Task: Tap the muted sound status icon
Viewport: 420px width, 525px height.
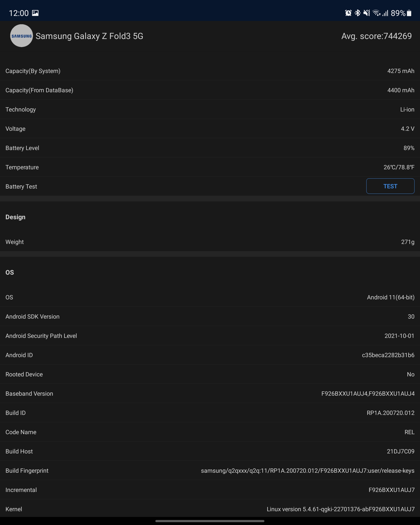Action: click(367, 13)
